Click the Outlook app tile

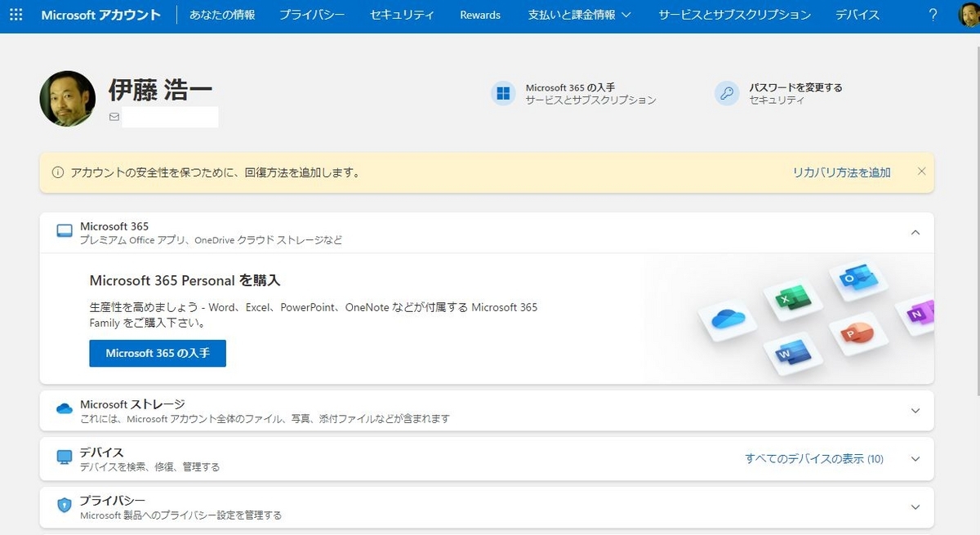[857, 281]
